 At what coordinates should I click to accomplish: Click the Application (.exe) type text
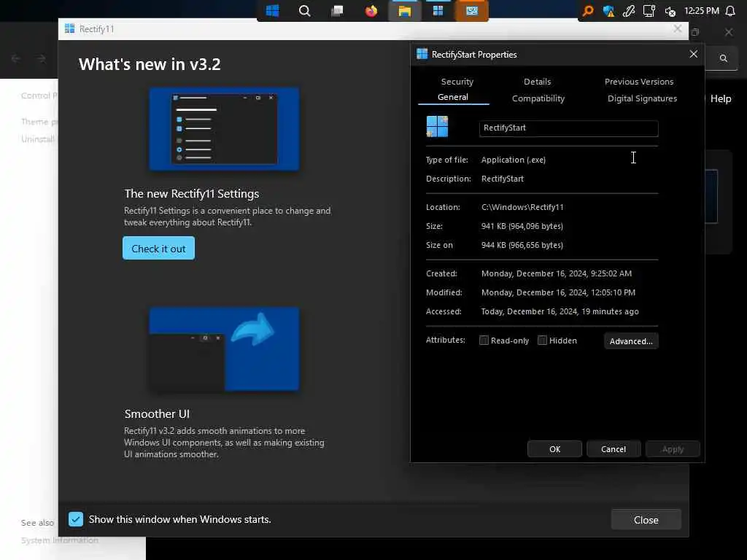point(513,160)
